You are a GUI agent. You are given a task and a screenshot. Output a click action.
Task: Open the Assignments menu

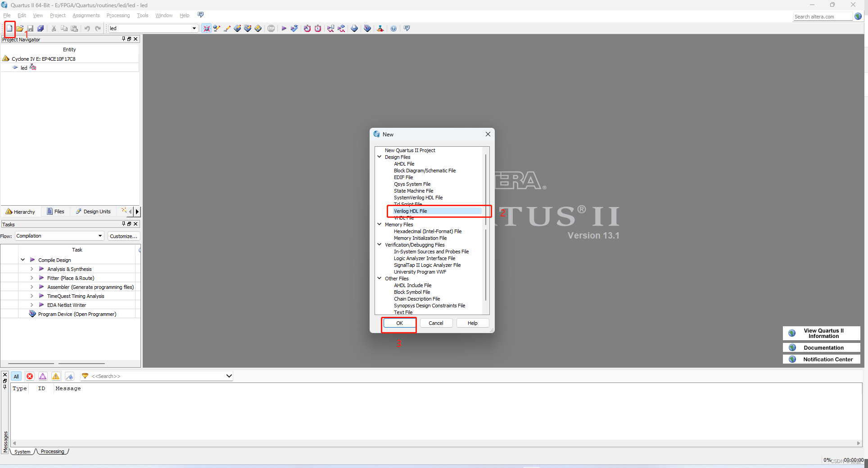coord(86,15)
